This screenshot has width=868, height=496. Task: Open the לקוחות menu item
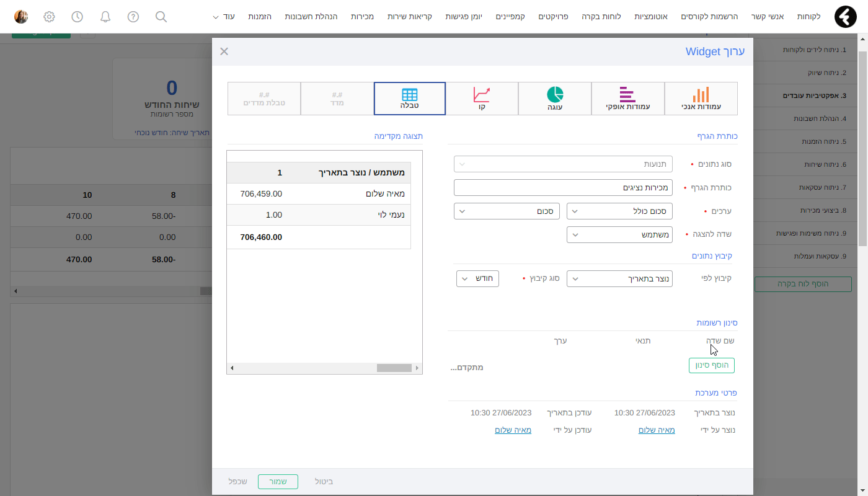tap(808, 17)
